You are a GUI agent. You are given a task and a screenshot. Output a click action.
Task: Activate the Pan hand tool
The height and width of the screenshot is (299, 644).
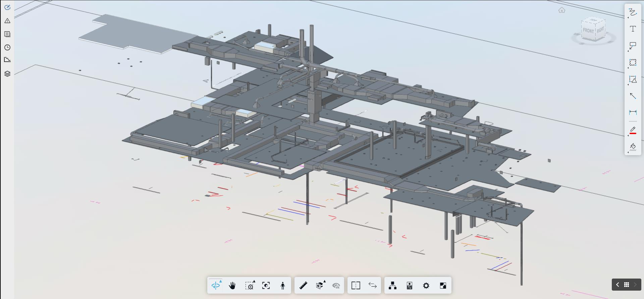tap(232, 286)
